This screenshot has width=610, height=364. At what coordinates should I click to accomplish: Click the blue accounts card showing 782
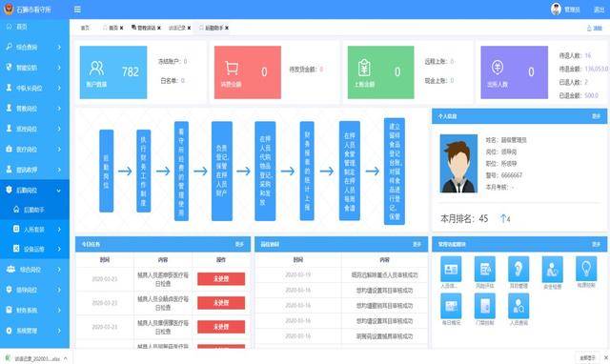113,72
